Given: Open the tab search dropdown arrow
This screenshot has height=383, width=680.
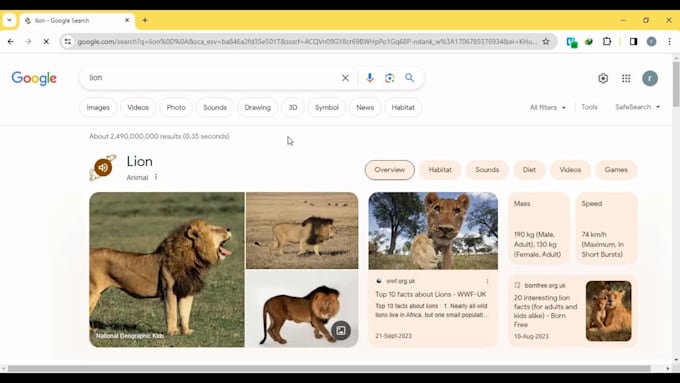Looking at the screenshot, I should pos(9,20).
